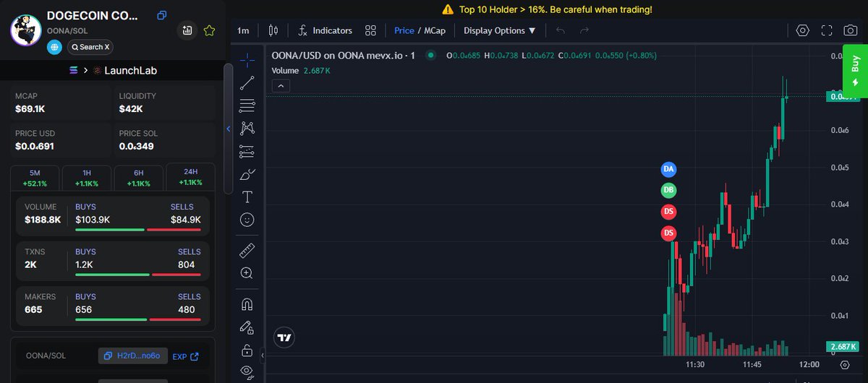The width and height of the screenshot is (868, 383).
Task: Click the upper red DS chart marker
Action: 669,212
